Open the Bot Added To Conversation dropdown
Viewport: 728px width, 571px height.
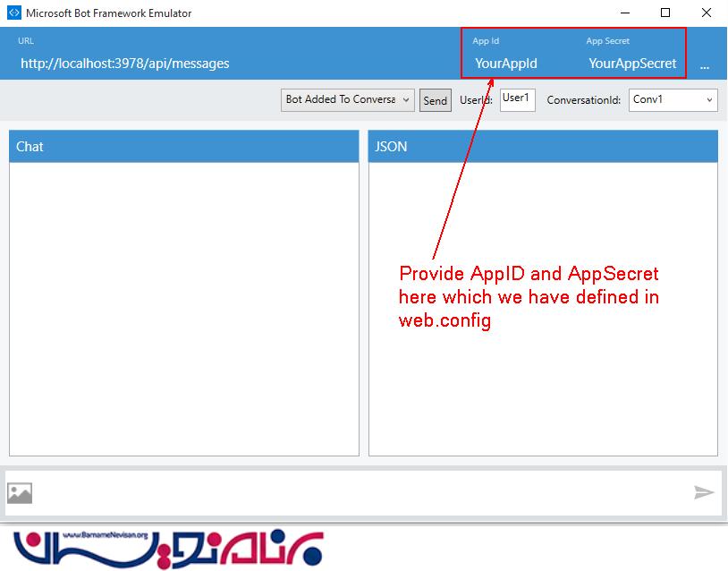tap(347, 100)
